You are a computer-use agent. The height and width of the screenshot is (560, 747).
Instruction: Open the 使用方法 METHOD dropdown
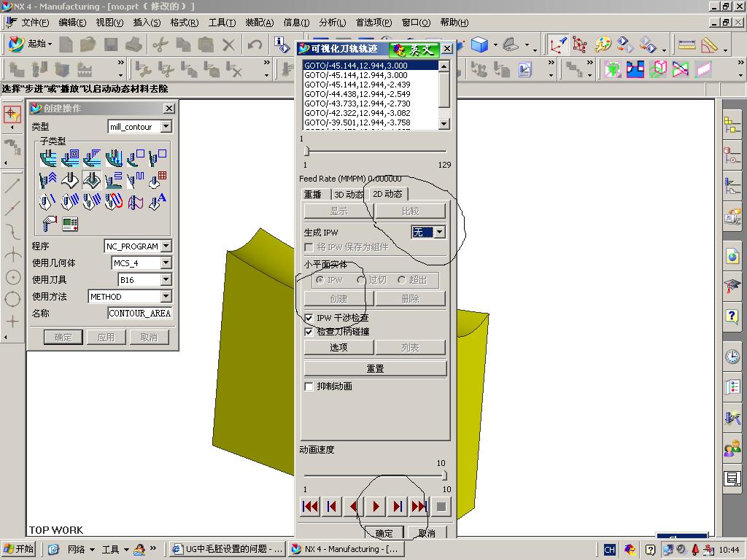(166, 296)
